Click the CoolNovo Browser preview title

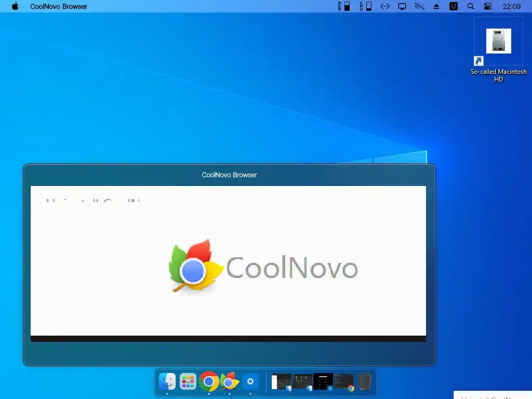pyautogui.click(x=229, y=175)
